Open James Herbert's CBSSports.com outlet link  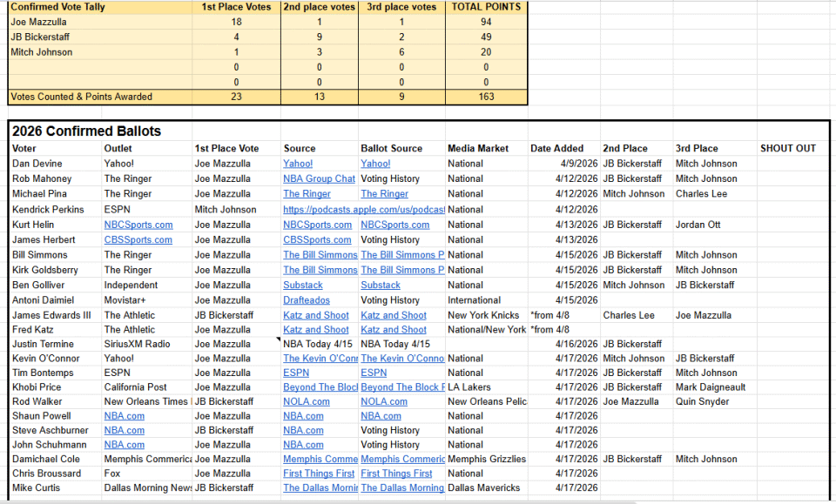[138, 239]
